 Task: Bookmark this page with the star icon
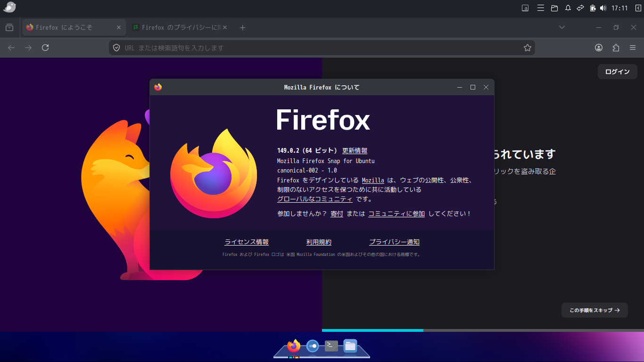click(528, 48)
